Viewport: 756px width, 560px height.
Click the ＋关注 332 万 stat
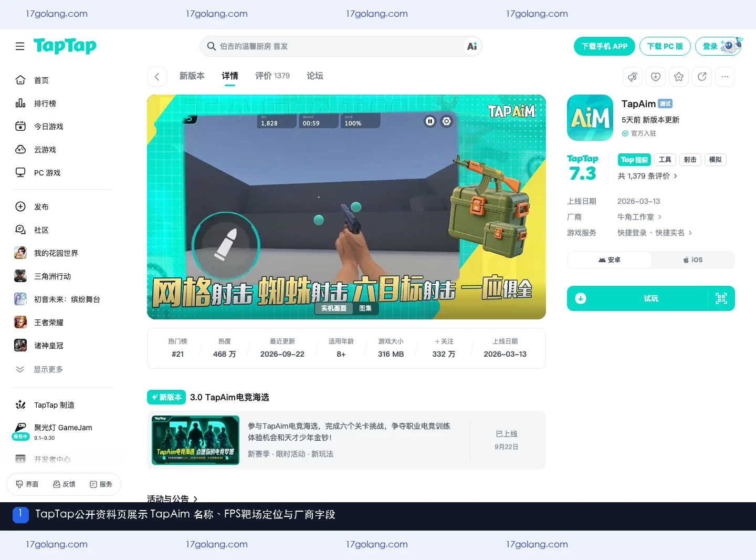coord(444,348)
